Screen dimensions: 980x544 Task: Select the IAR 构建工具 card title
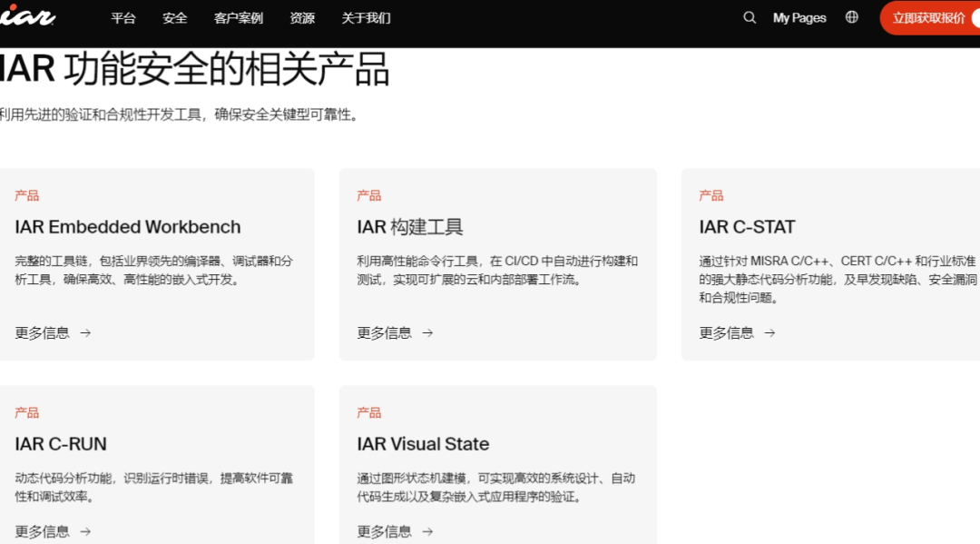pyautogui.click(x=410, y=227)
